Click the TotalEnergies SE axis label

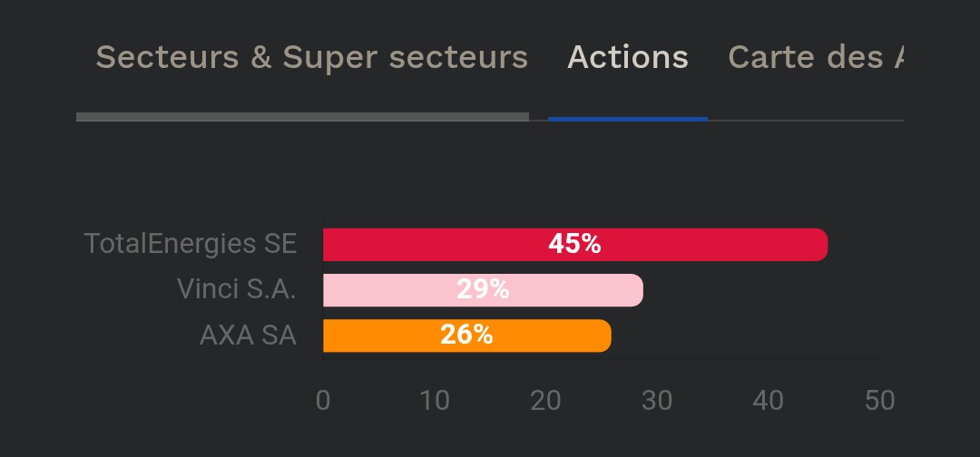(x=191, y=244)
